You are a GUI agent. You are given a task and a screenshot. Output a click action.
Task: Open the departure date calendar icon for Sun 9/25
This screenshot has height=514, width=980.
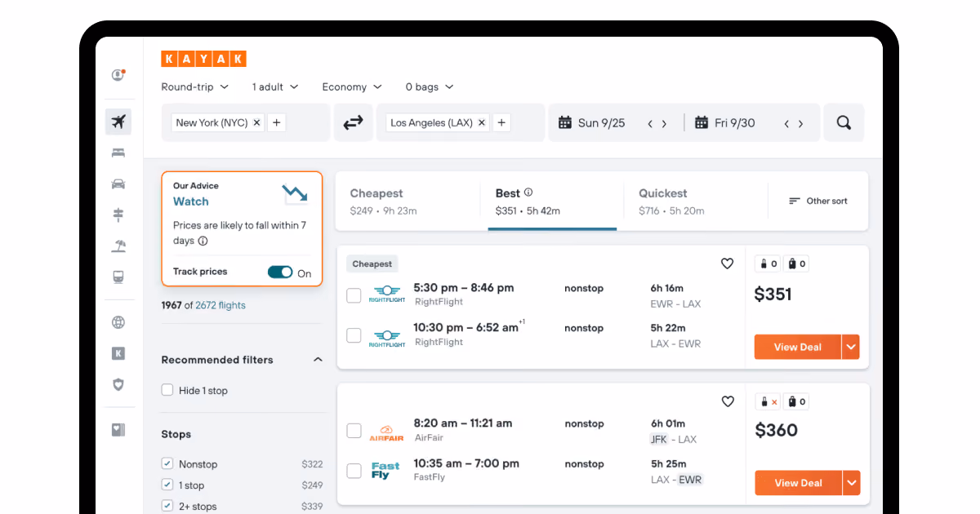point(564,122)
